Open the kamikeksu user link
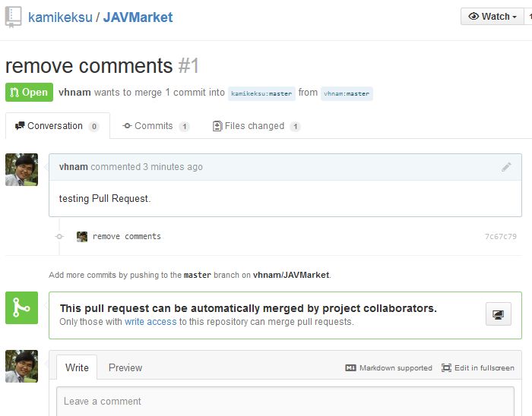This screenshot has width=532, height=416. tap(60, 17)
